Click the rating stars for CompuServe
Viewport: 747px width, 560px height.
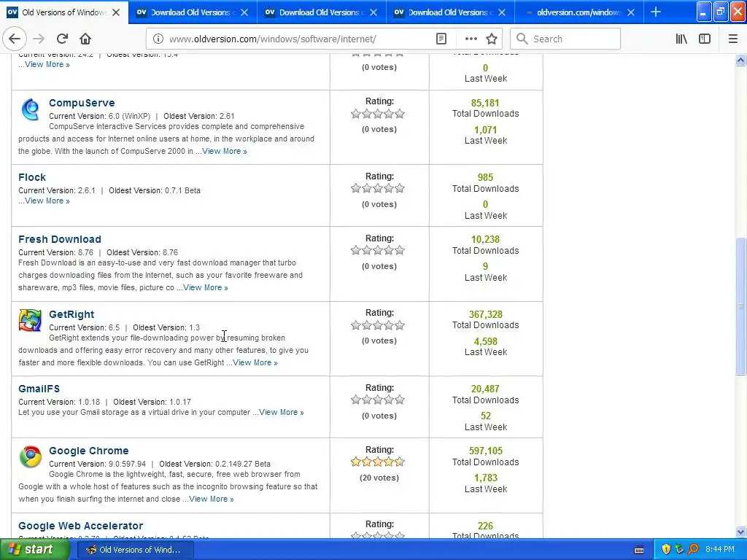click(x=378, y=114)
